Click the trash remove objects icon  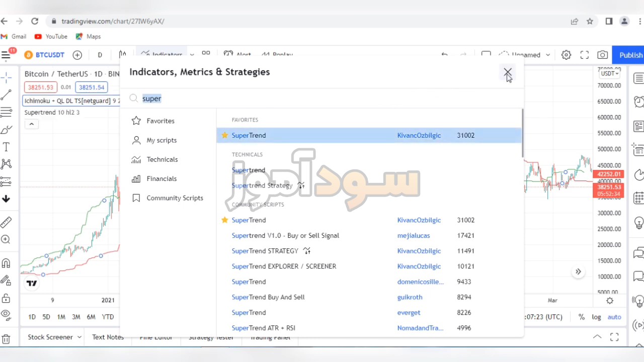pyautogui.click(x=6, y=339)
